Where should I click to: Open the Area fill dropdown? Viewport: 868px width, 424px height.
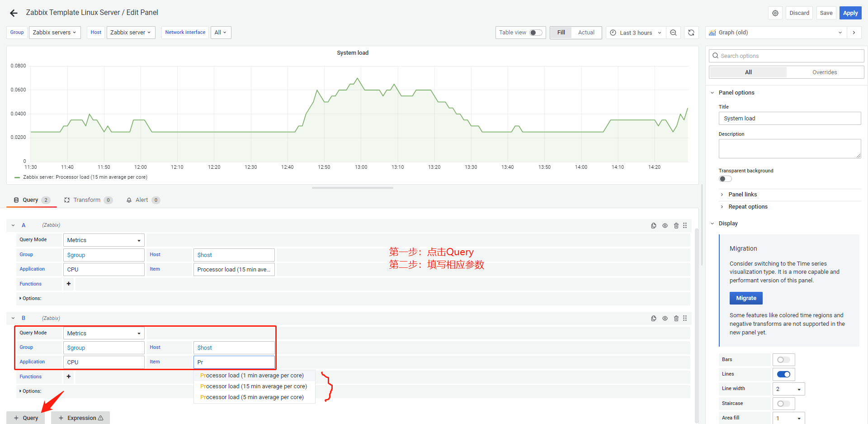coord(788,418)
